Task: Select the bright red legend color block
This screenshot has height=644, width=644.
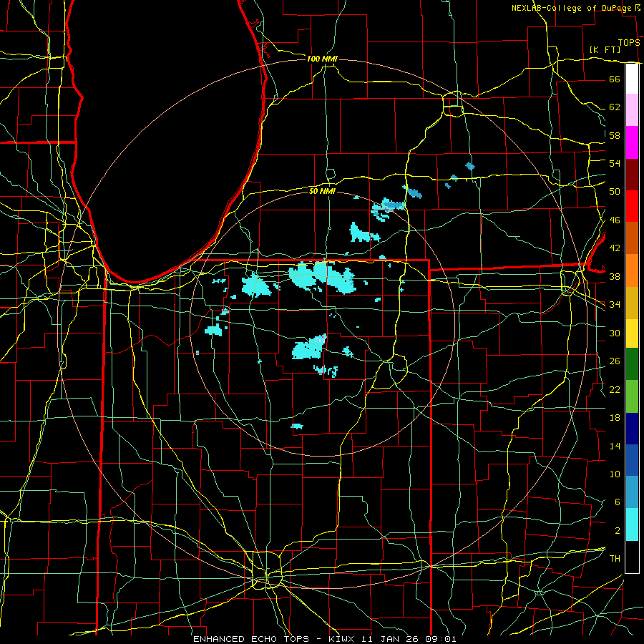Action: tap(632, 206)
